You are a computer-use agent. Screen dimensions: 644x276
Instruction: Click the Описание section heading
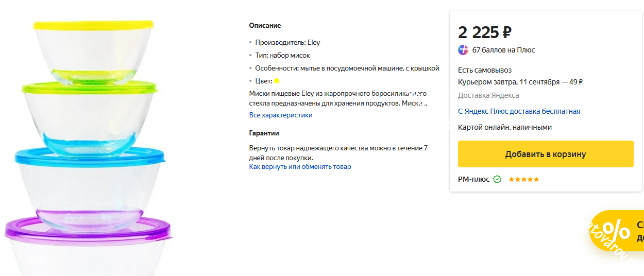(x=265, y=25)
